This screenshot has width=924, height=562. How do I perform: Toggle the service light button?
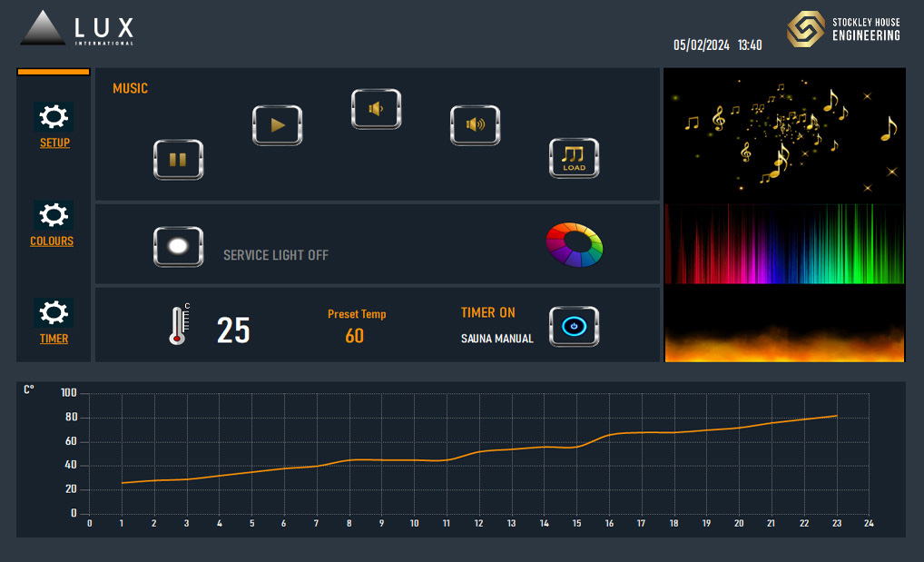178,246
